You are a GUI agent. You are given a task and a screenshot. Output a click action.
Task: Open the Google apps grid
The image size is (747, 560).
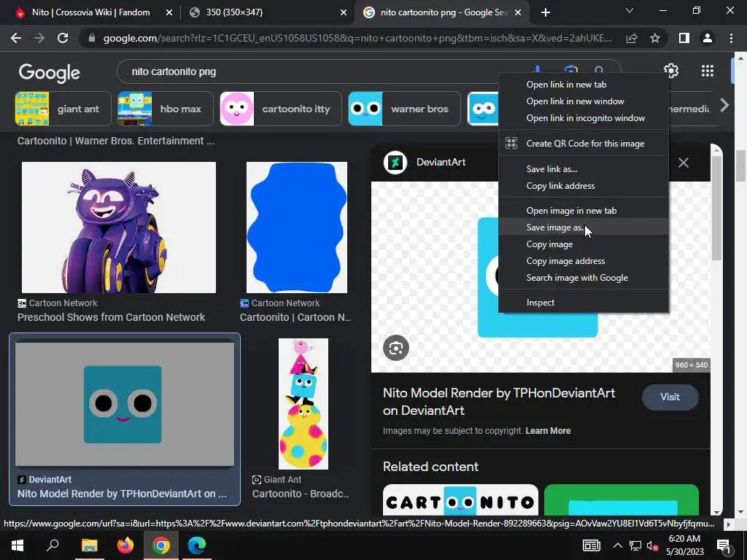pyautogui.click(x=708, y=71)
